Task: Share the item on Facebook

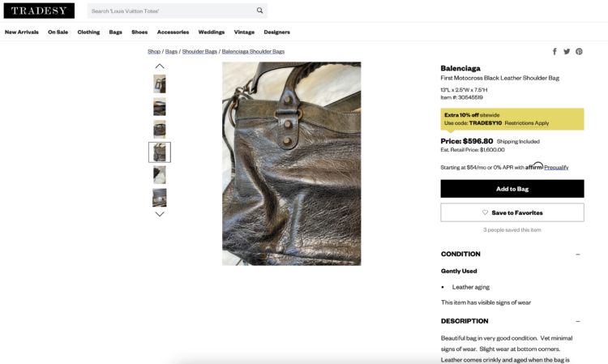Action: point(554,51)
